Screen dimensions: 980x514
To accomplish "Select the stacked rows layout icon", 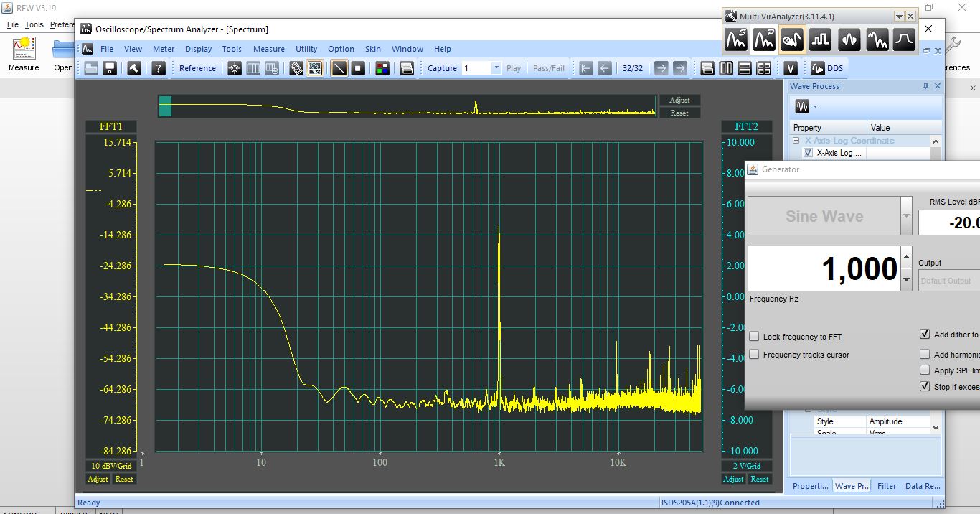I will [x=745, y=68].
